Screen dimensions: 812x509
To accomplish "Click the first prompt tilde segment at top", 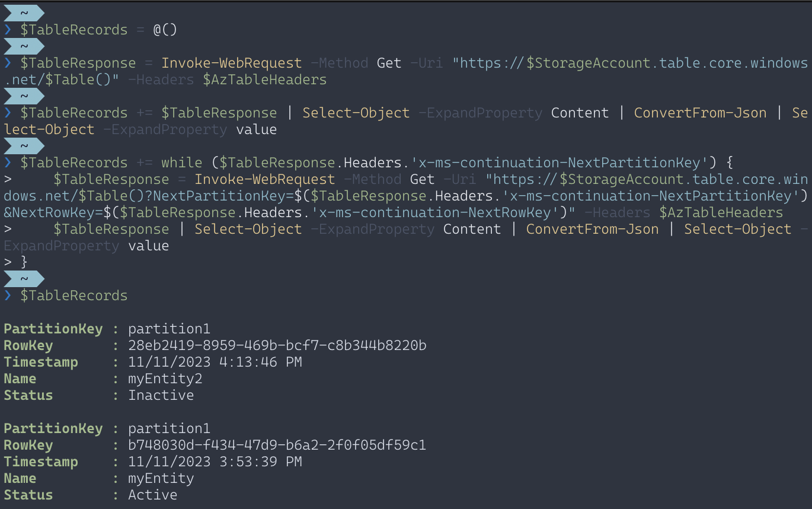I will [x=24, y=12].
